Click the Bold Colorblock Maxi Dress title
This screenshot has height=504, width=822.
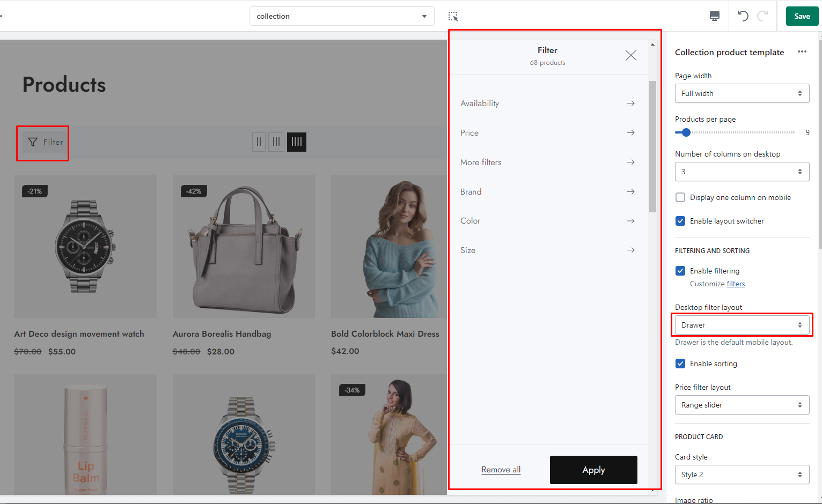(385, 333)
